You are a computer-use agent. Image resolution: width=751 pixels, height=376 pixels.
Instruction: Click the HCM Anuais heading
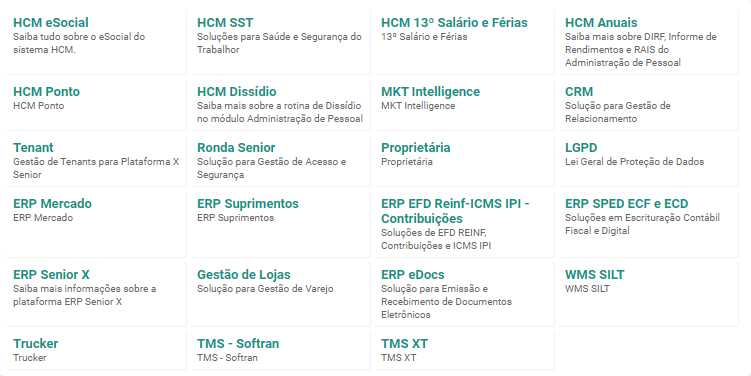click(x=601, y=23)
